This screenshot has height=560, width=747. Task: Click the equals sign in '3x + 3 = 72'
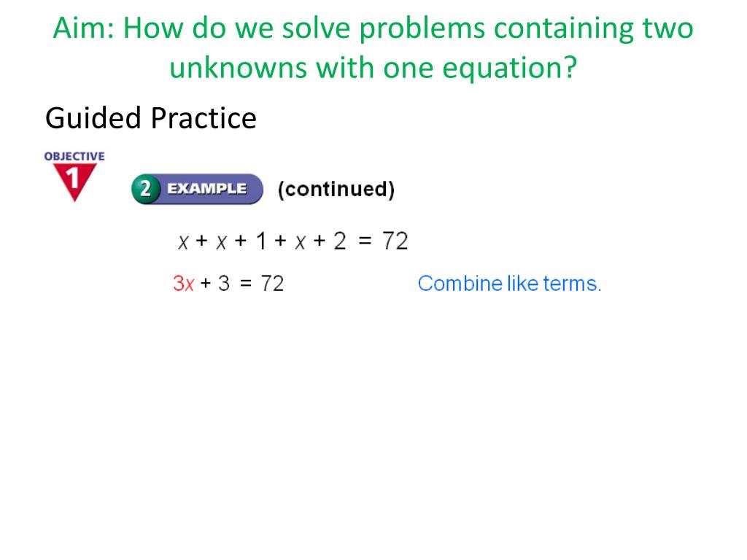point(246,284)
